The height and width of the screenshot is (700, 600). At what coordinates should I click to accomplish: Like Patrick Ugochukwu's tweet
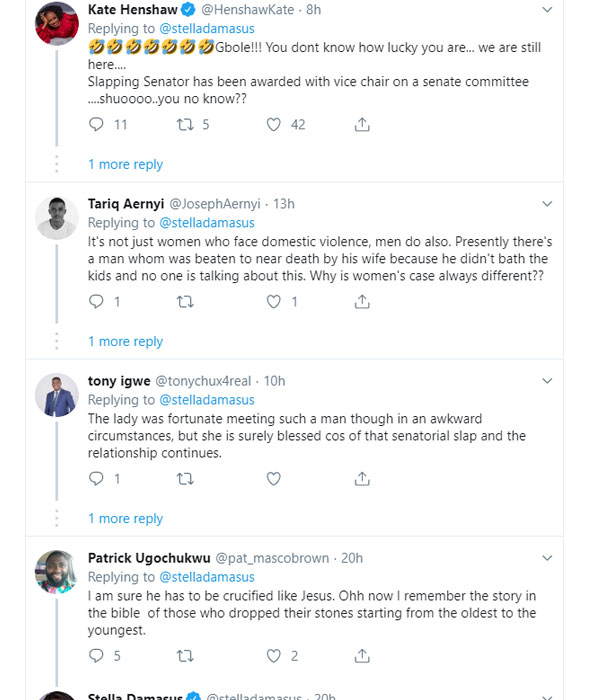coord(273,655)
